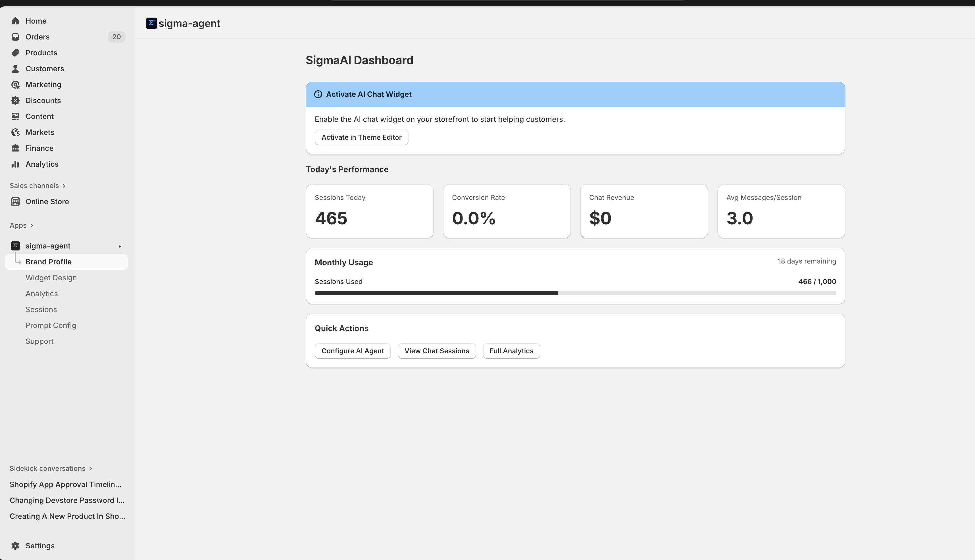
Task: Click the Conversion Rate card
Action: click(507, 211)
